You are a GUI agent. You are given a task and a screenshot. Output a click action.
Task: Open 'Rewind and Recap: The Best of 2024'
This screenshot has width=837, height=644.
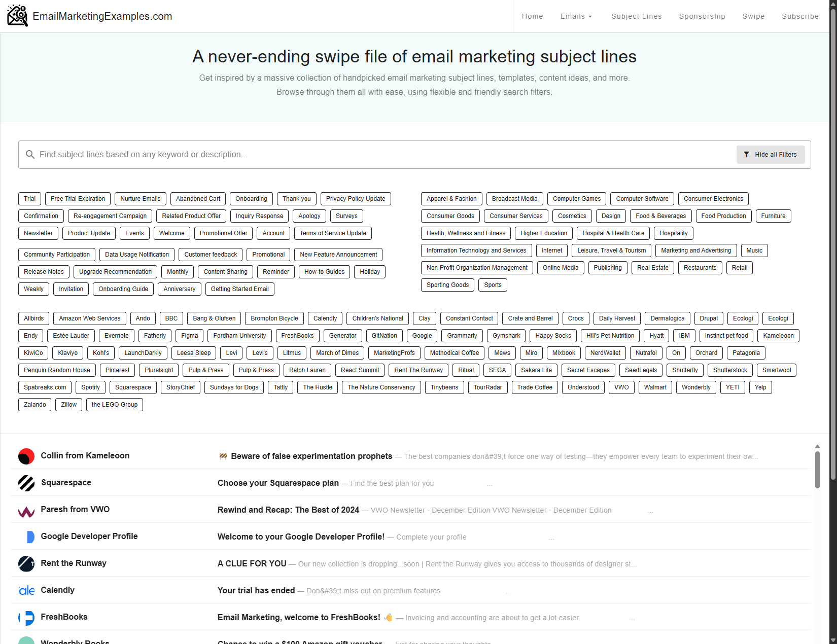[x=411, y=510]
